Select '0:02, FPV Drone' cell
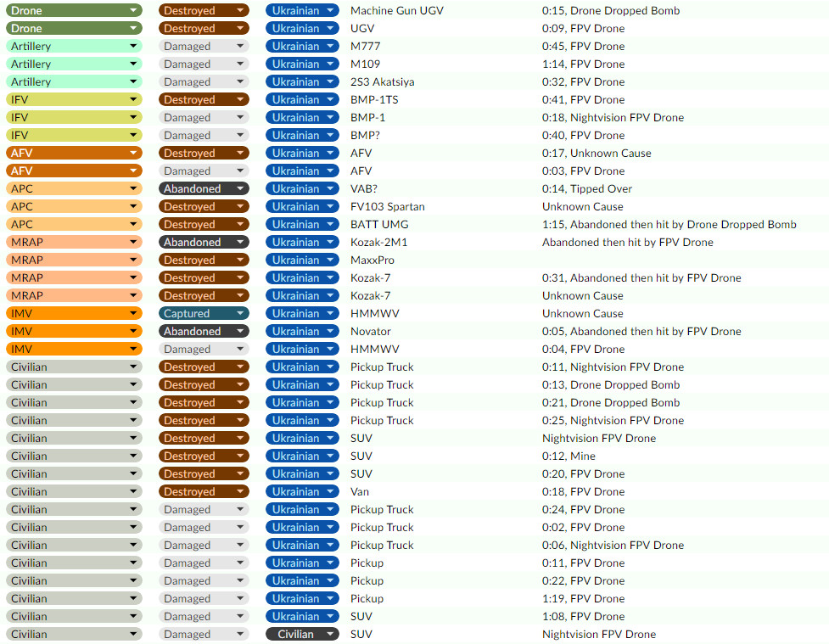829x644 pixels. [x=583, y=527]
